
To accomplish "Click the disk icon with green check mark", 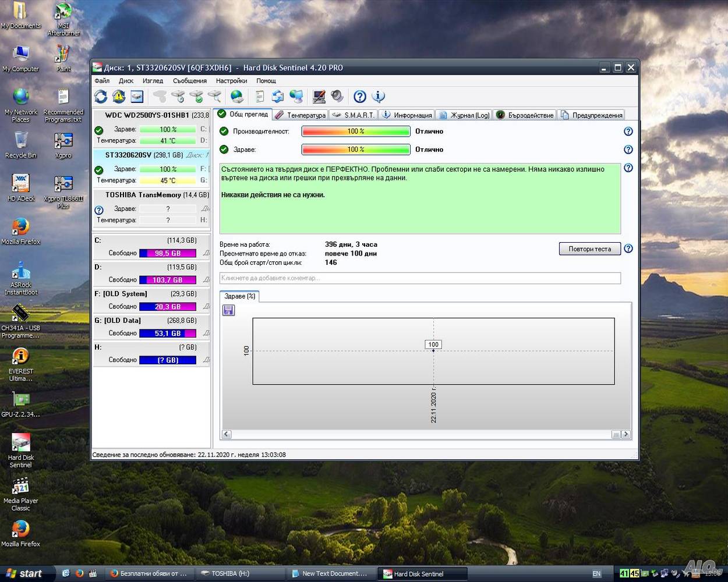I will point(196,97).
